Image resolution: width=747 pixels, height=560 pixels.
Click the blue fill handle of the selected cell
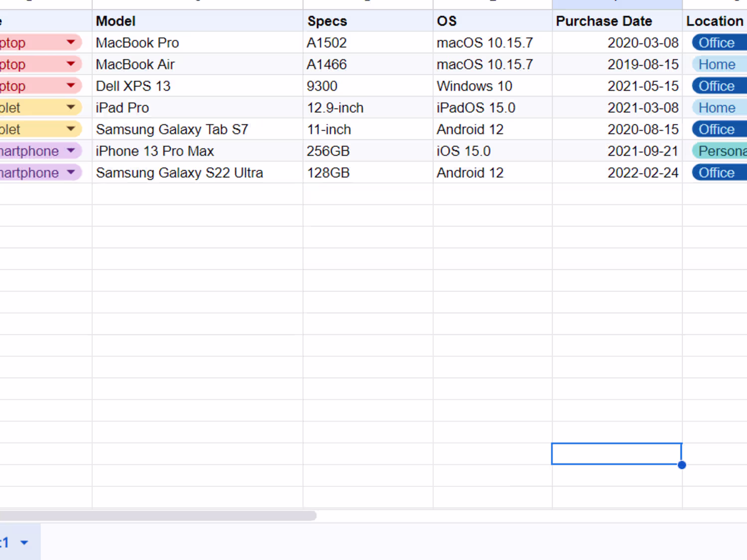click(682, 465)
